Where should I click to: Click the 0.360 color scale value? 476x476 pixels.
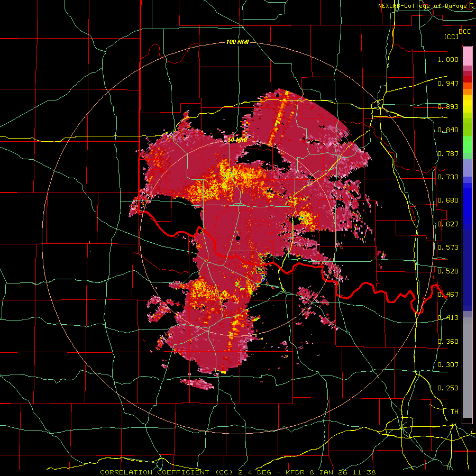pyautogui.click(x=448, y=342)
